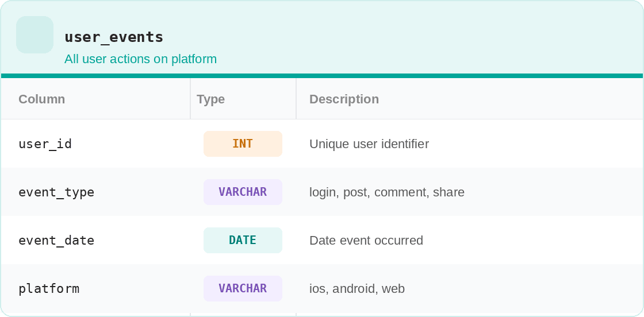Click the subtitle All user actions on platform

pos(140,59)
